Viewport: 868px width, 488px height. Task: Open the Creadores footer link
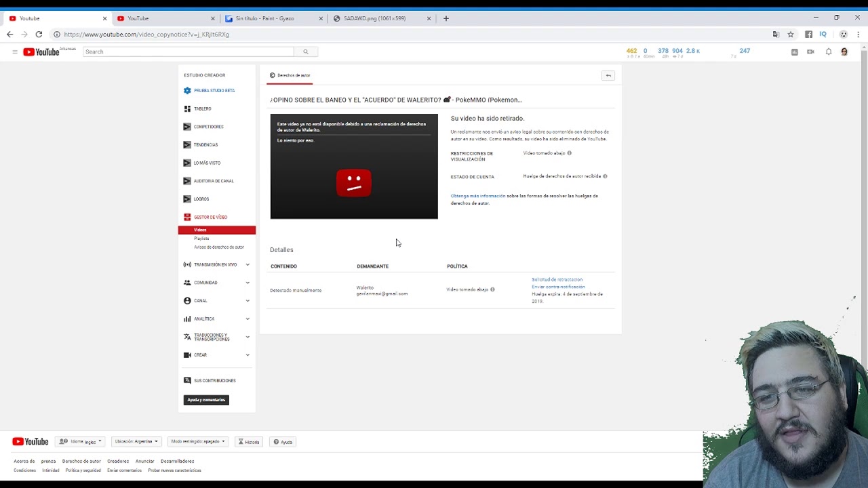pos(118,461)
